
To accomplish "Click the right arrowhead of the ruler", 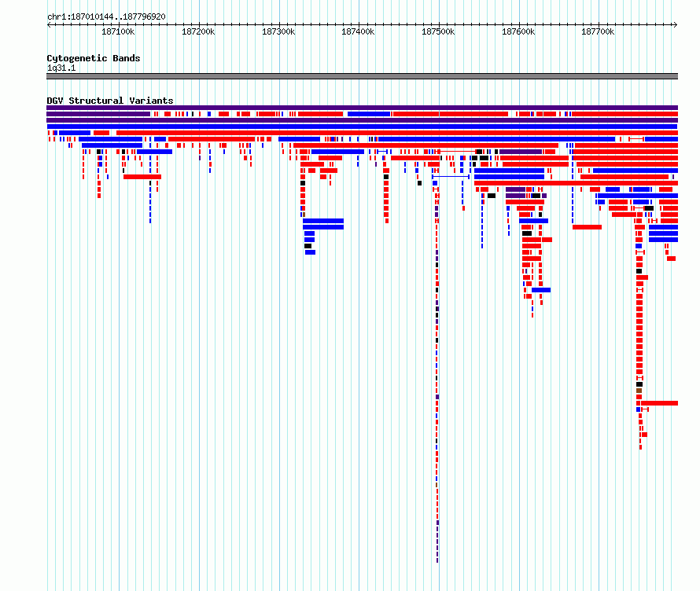I will [x=676, y=24].
